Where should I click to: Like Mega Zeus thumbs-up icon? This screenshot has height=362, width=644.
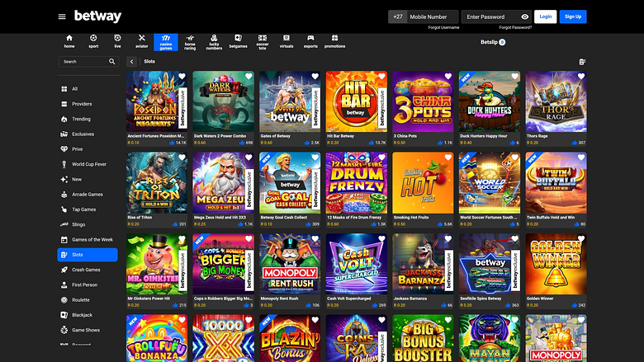pyautogui.click(x=240, y=224)
